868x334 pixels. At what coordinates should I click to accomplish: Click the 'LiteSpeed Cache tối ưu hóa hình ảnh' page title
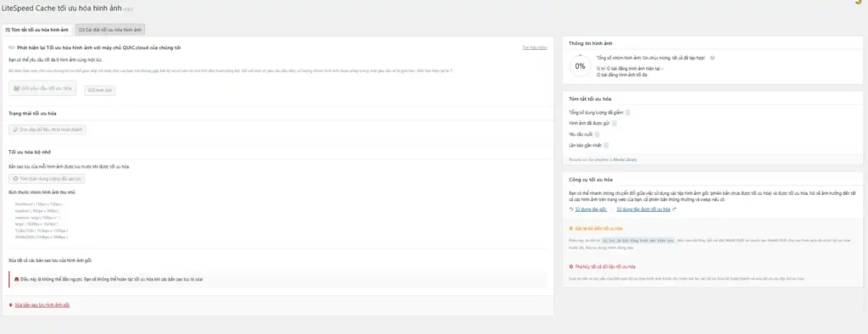coord(60,8)
